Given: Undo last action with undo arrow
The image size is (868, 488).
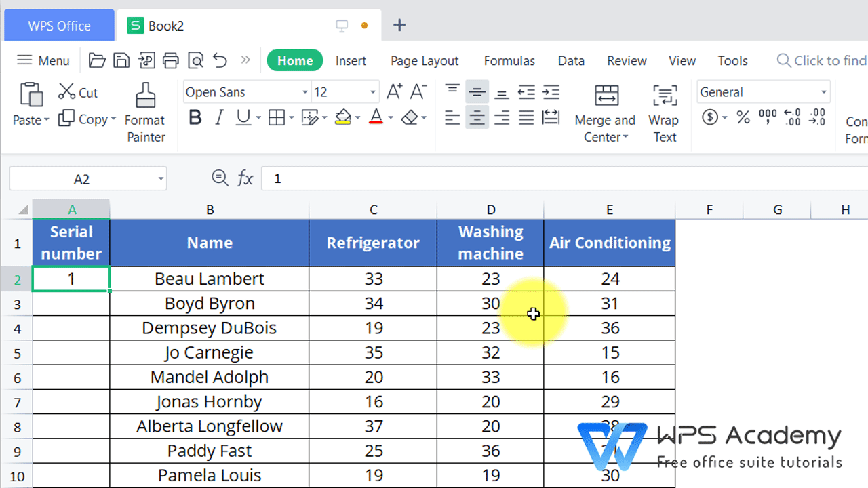Looking at the screenshot, I should (x=220, y=60).
